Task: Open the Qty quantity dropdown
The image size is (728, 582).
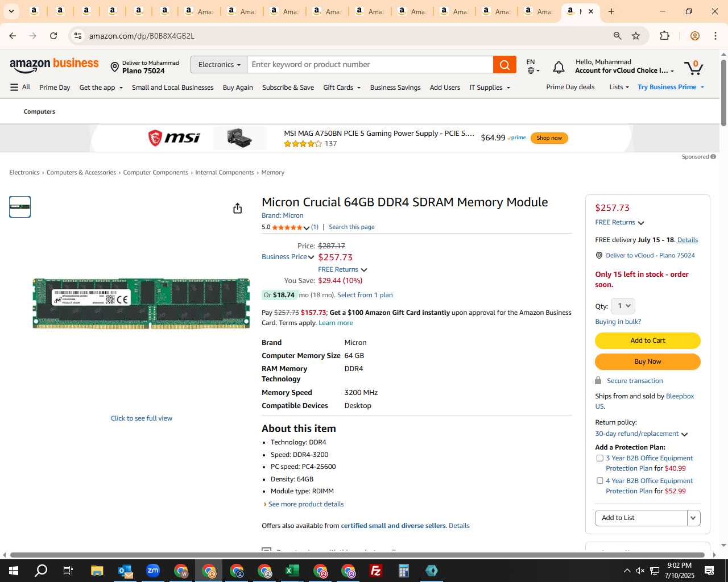Action: (x=623, y=306)
